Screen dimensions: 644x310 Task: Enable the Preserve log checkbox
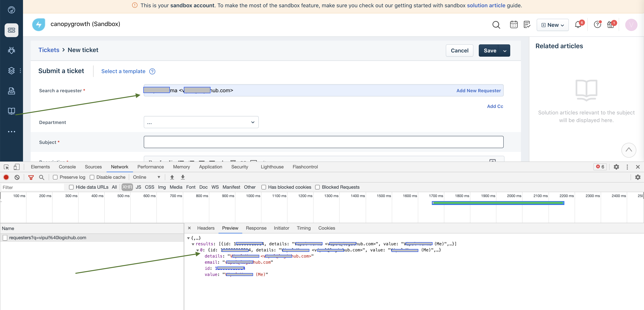pyautogui.click(x=55, y=177)
